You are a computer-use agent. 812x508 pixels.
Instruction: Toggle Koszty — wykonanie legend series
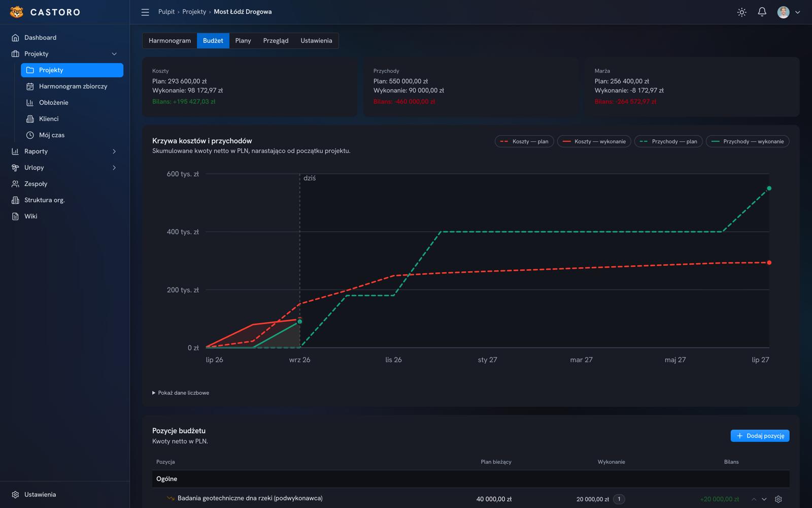click(x=594, y=141)
